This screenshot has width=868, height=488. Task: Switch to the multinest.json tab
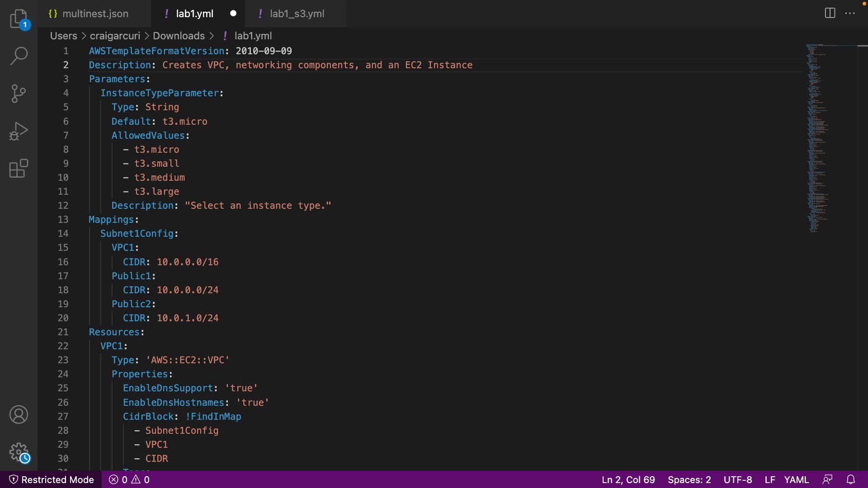[x=95, y=14]
